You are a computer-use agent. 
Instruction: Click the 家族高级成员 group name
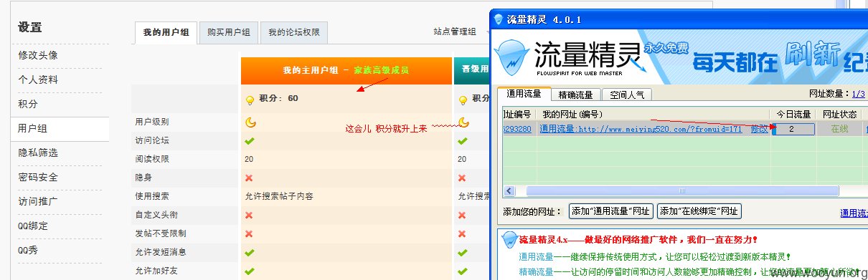pyautogui.click(x=382, y=70)
